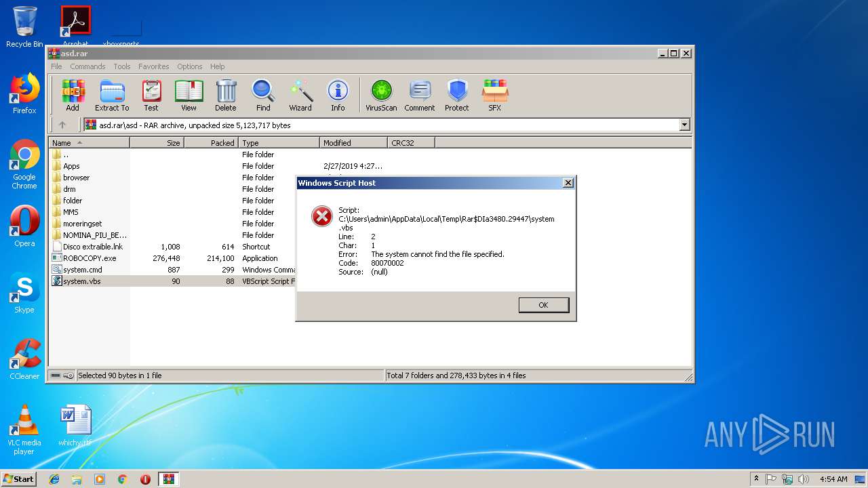Click the taskbar clock 4:54 AM
This screenshot has width=868, height=488.
(833, 479)
